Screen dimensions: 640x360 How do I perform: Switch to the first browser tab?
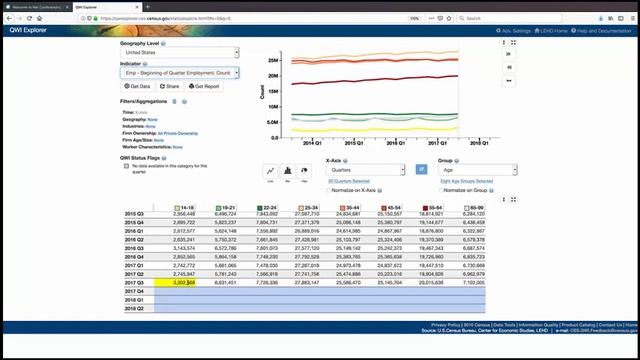37,7
